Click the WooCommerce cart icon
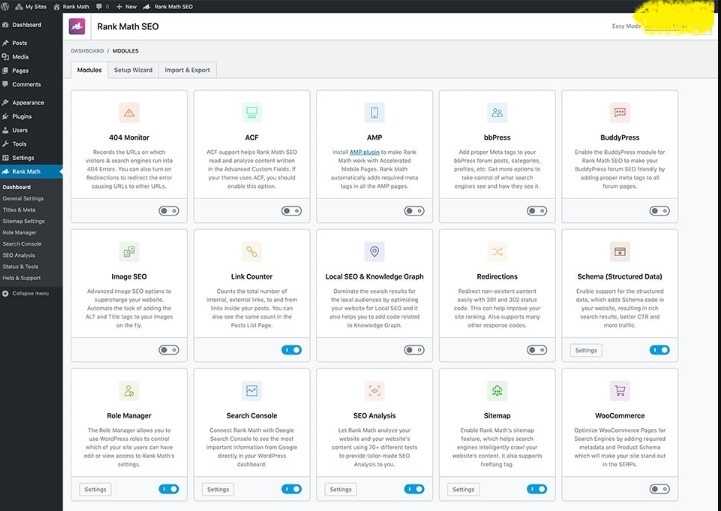The width and height of the screenshot is (721, 511). tap(620, 391)
